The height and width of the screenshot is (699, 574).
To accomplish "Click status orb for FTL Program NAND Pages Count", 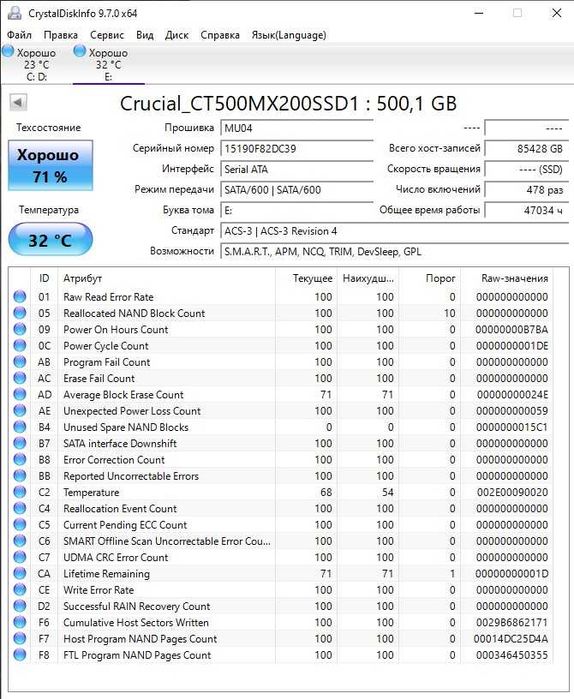I will 20,654.
